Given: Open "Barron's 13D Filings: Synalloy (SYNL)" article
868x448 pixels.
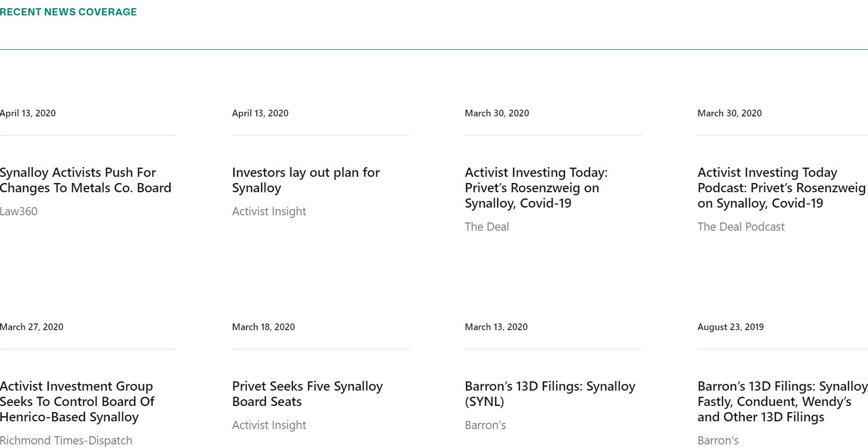Looking at the screenshot, I should (x=549, y=394).
